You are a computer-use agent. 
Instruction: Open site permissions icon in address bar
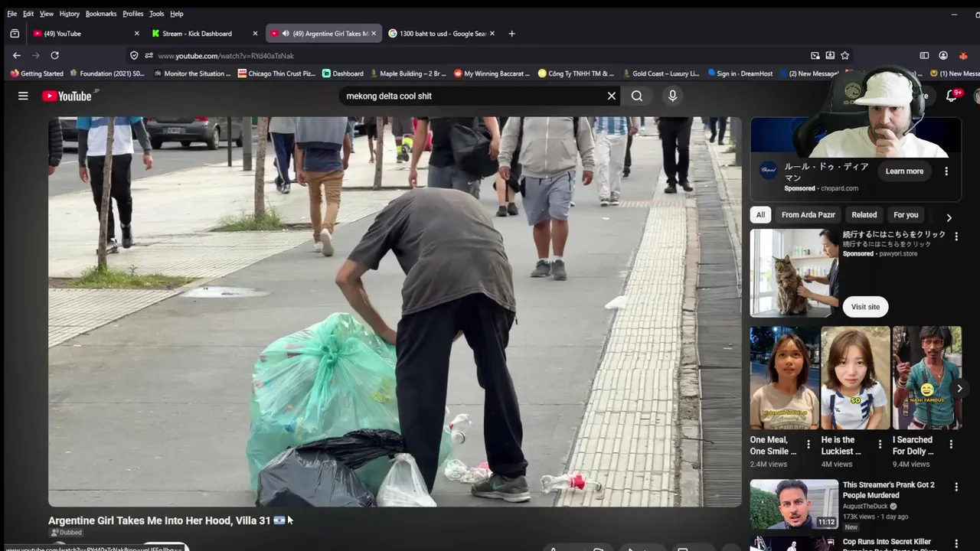pyautogui.click(x=149, y=55)
